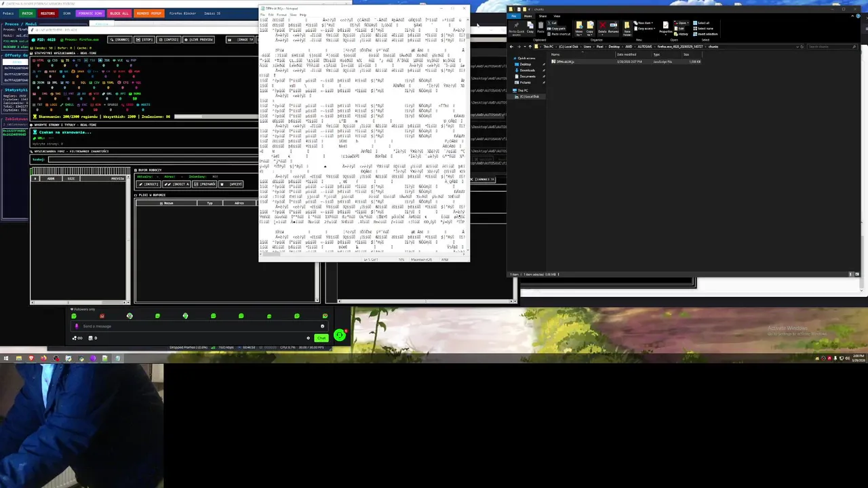Click the scan progress bar

(x=216, y=117)
